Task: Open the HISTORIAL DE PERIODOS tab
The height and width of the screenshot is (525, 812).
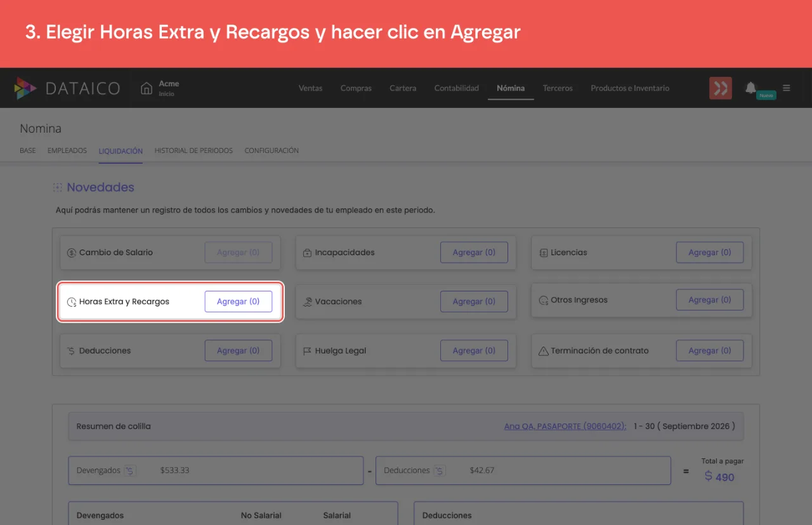Action: pos(193,151)
